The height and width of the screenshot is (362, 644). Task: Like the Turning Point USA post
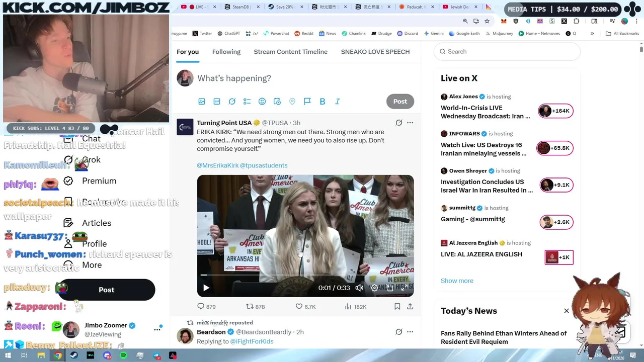click(x=305, y=306)
